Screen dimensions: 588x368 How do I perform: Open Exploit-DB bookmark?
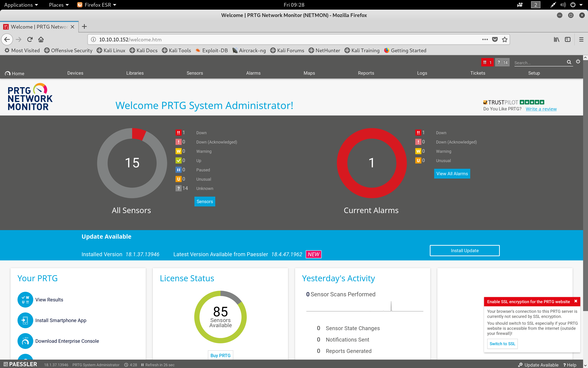pyautogui.click(x=211, y=50)
